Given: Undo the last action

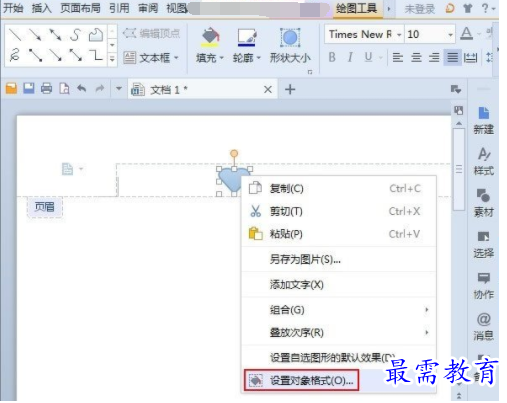Looking at the screenshot, I should point(82,89).
